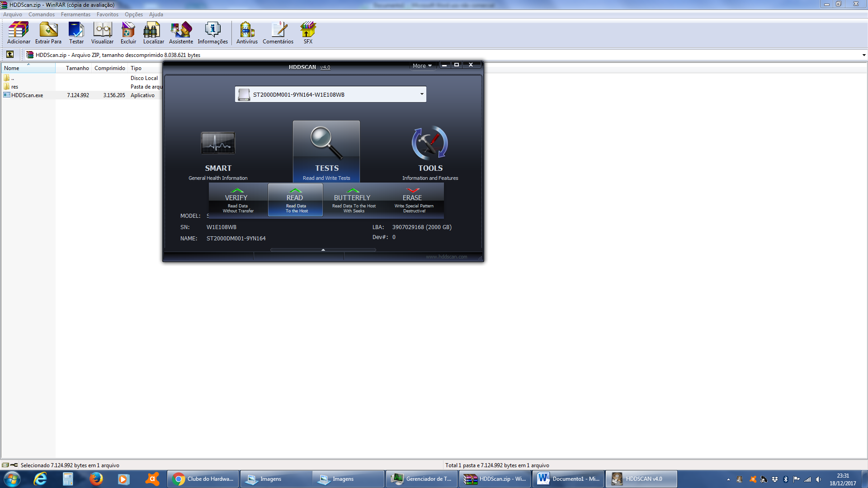This screenshot has width=868, height=488.
Task: Click the serial number W1E108WB text
Action: point(222,227)
